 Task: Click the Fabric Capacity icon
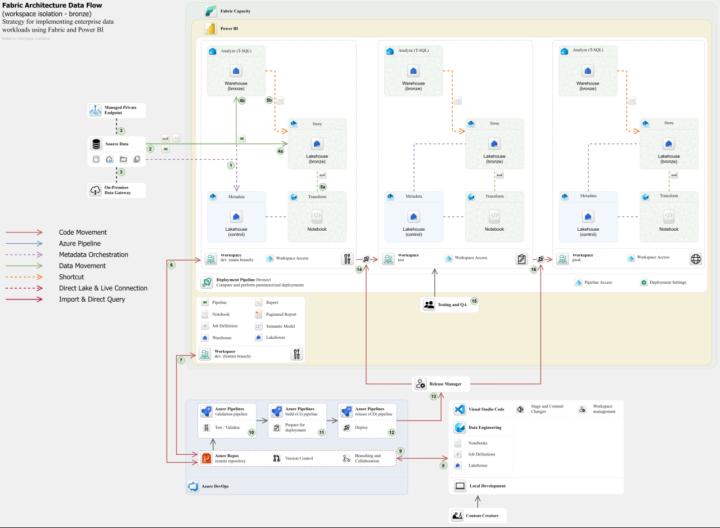pyautogui.click(x=211, y=11)
